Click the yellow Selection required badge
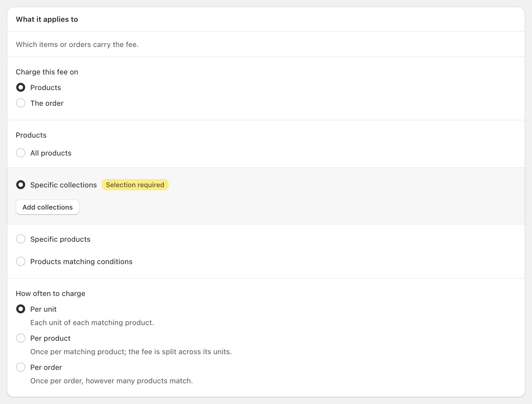The image size is (532, 404). click(135, 185)
